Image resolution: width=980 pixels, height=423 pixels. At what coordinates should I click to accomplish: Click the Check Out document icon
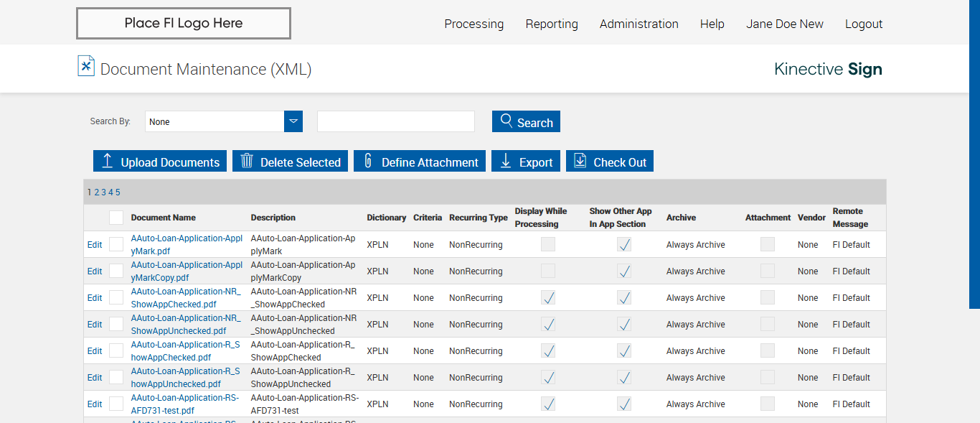tap(580, 161)
